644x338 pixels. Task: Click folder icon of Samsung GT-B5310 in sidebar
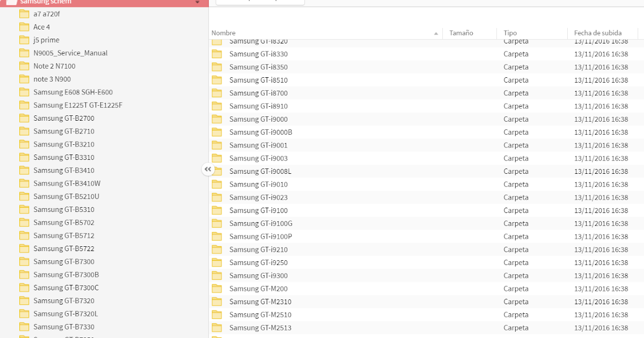(x=24, y=209)
